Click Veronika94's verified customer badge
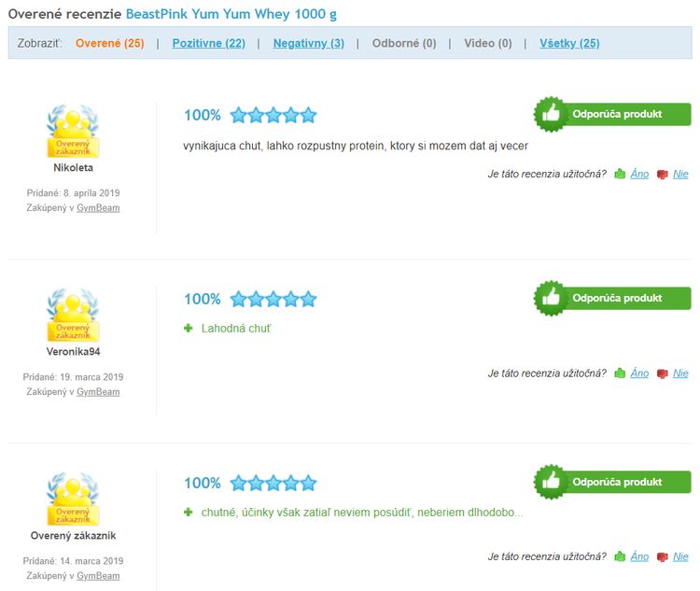700x591 pixels. click(73, 315)
